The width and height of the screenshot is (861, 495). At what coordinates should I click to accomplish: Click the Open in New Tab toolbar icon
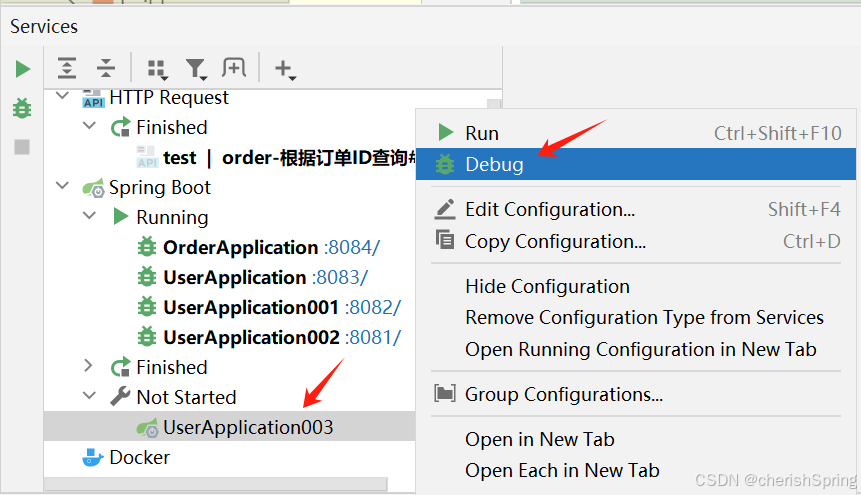pos(234,68)
